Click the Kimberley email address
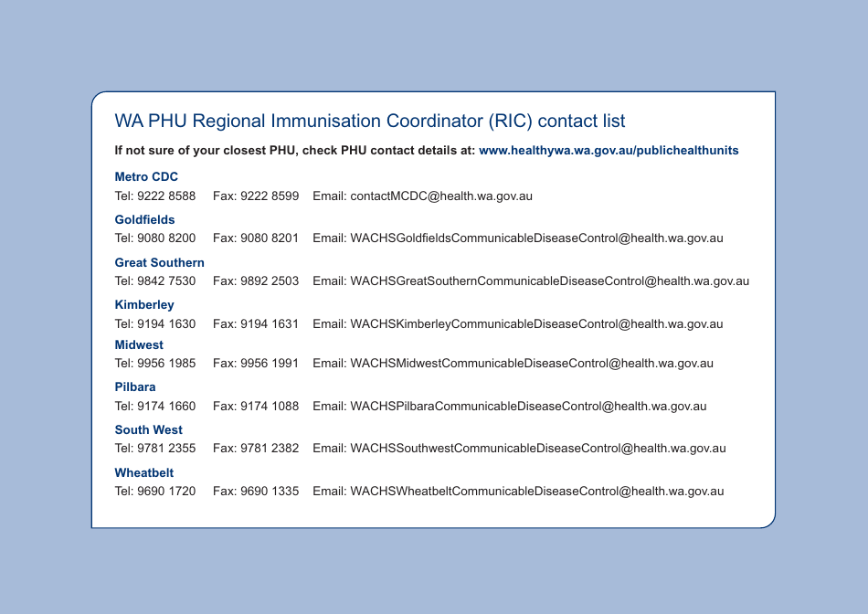Image resolution: width=868 pixels, height=614 pixels. click(x=536, y=323)
